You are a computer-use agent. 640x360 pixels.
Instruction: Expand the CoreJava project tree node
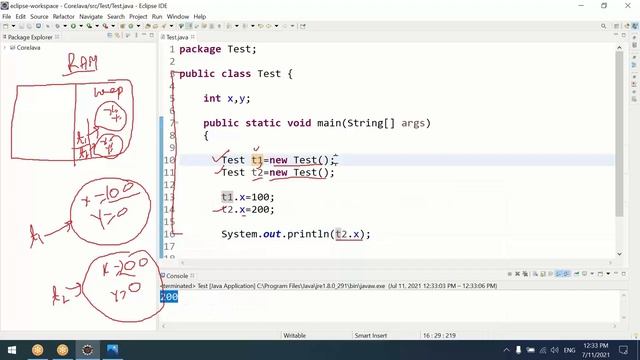click(5, 48)
